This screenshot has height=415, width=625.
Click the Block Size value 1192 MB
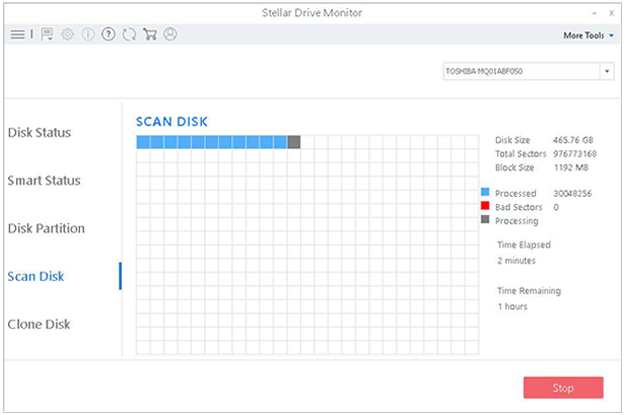pyautogui.click(x=571, y=167)
